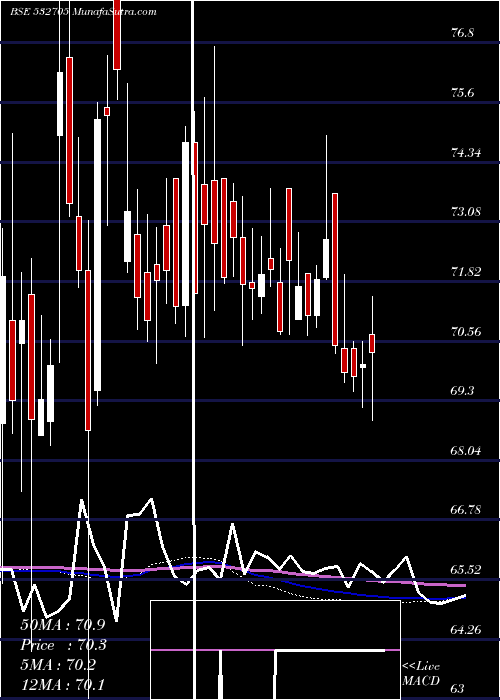Click the 74.34 price axis label
The height and width of the screenshot is (700, 500).
click(466, 153)
